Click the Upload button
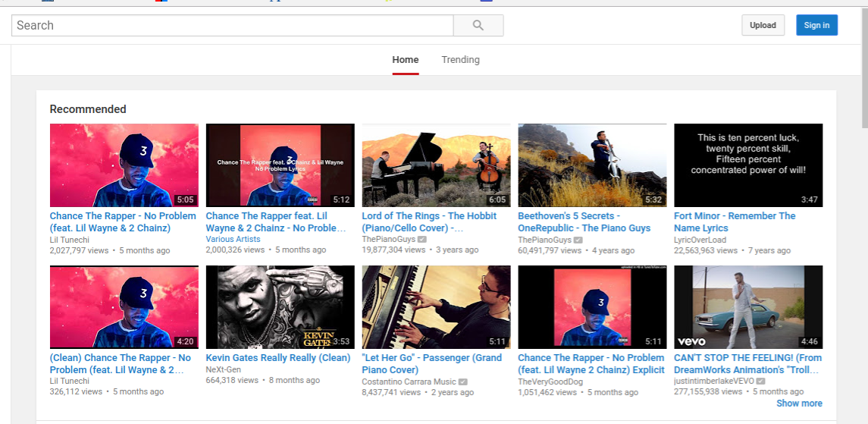The width and height of the screenshot is (868, 424). coord(763,26)
